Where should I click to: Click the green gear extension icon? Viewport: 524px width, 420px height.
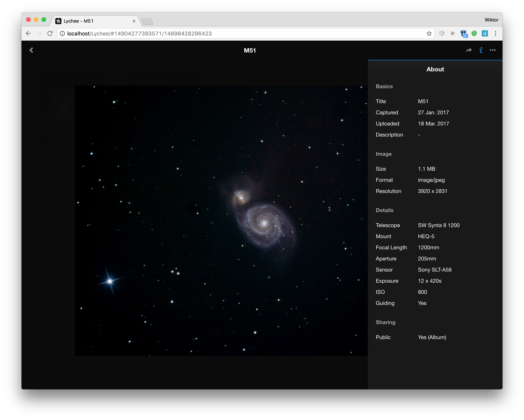(474, 34)
